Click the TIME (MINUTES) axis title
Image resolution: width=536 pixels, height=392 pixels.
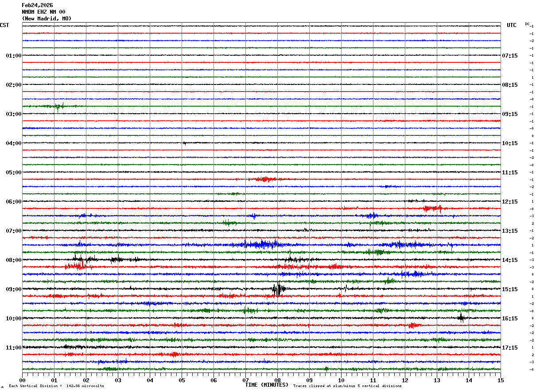tap(267, 385)
